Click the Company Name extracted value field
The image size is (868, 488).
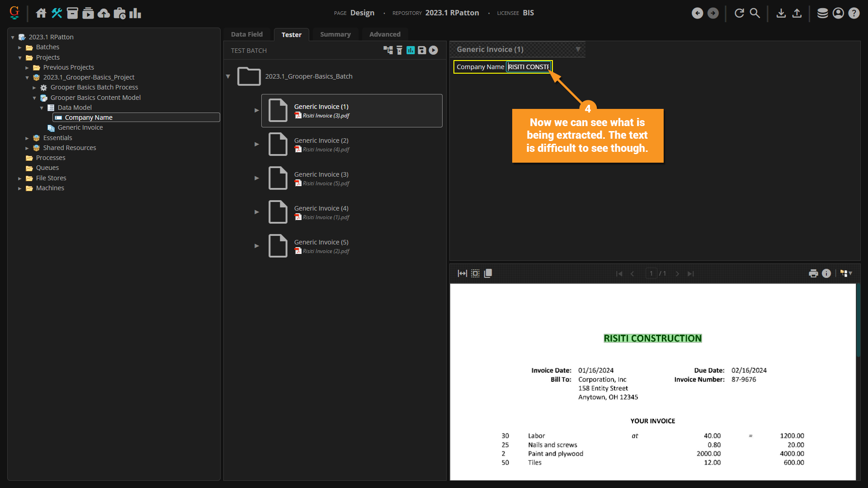[x=528, y=67]
